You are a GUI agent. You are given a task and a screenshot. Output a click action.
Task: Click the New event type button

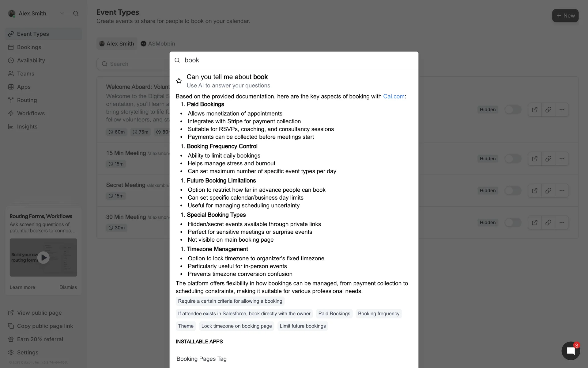(x=565, y=16)
